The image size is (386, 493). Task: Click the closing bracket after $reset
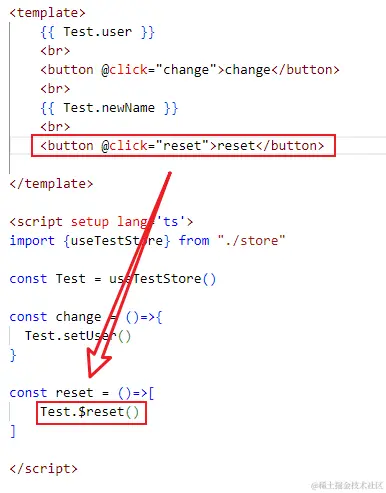13,431
